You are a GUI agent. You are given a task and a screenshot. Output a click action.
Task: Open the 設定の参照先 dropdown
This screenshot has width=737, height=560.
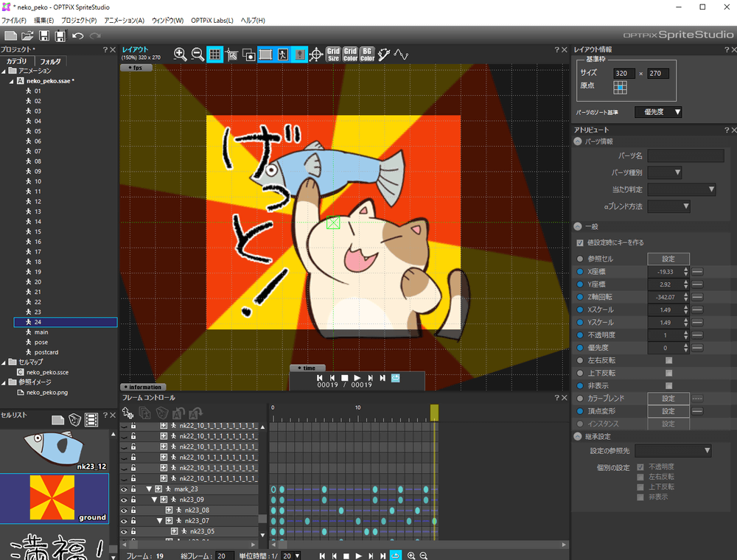673,450
